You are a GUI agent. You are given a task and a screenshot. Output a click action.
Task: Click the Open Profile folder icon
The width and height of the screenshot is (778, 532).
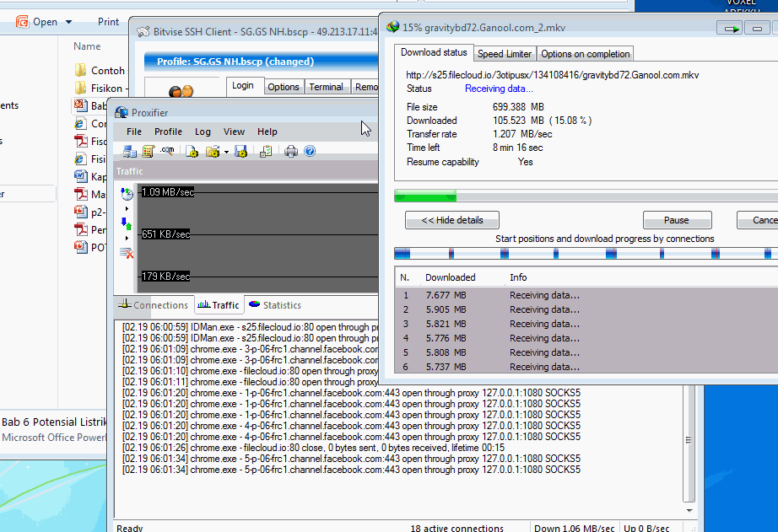pos(213,151)
